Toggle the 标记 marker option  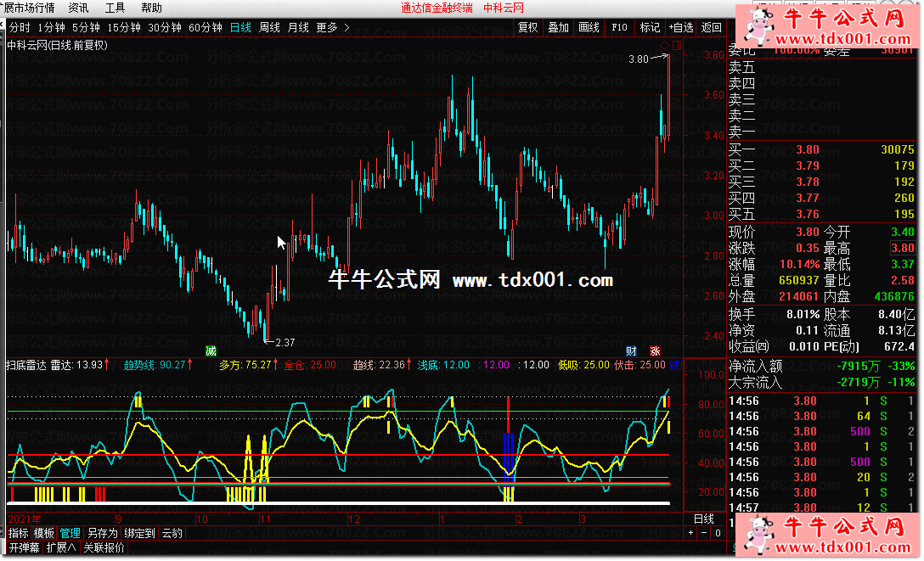tap(650, 27)
